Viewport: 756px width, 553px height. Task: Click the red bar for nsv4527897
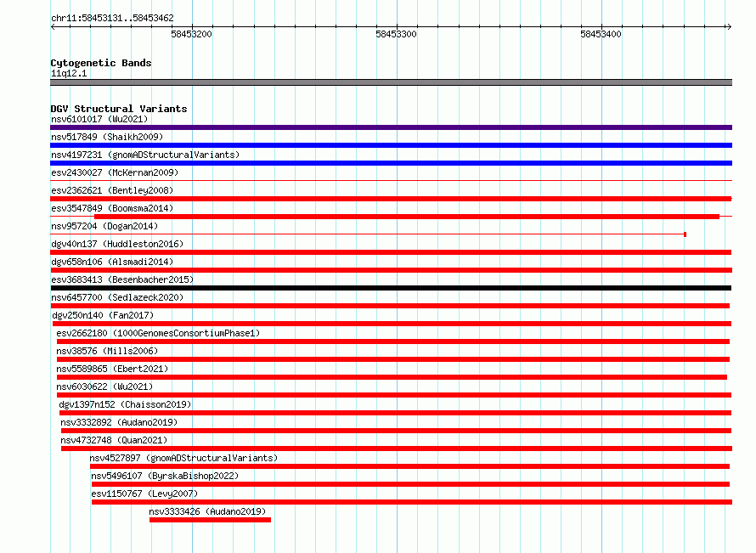(409, 466)
